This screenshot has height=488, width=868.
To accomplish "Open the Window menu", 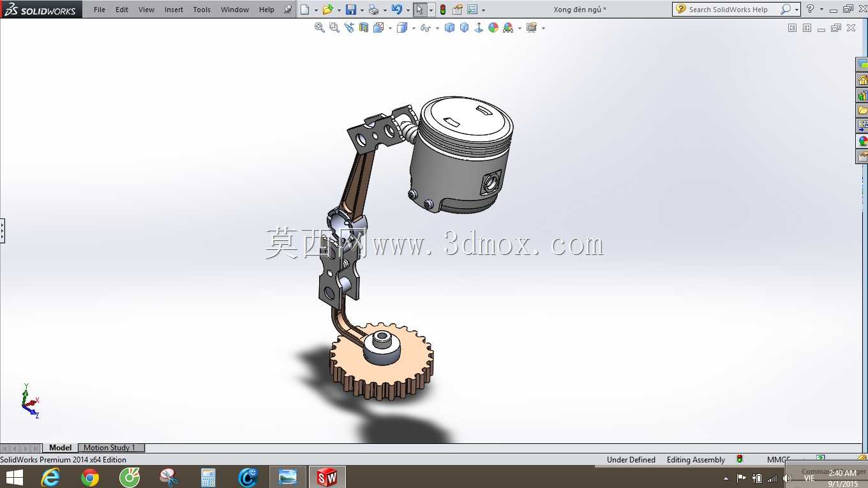I will coord(235,10).
